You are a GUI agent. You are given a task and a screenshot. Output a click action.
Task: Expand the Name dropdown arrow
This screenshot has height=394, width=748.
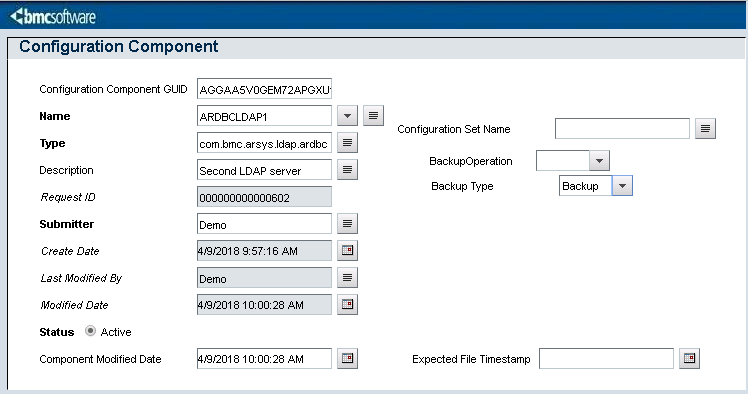(x=347, y=116)
